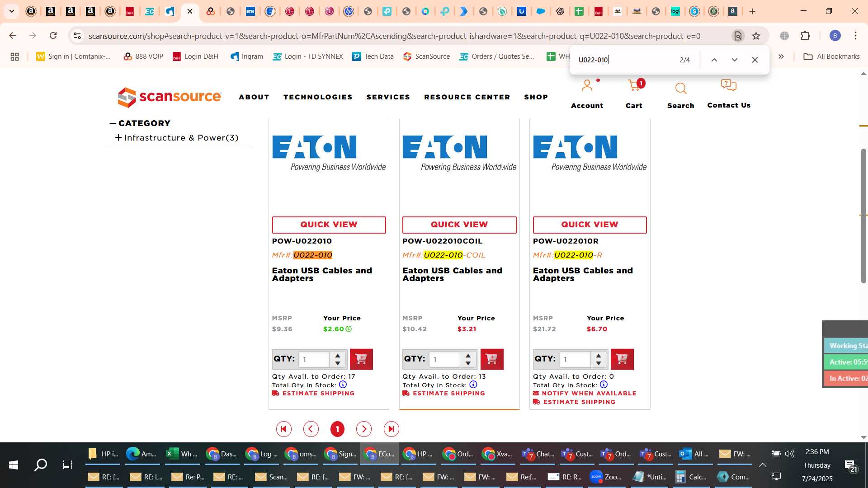This screenshot has width=868, height=488.
Task: Open a new browser tab
Action: tap(752, 11)
